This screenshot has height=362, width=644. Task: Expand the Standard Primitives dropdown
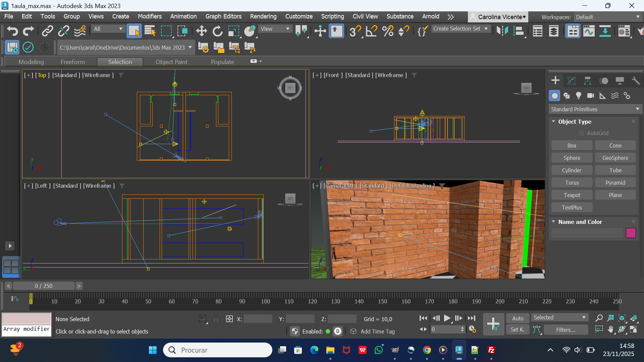coord(595,109)
